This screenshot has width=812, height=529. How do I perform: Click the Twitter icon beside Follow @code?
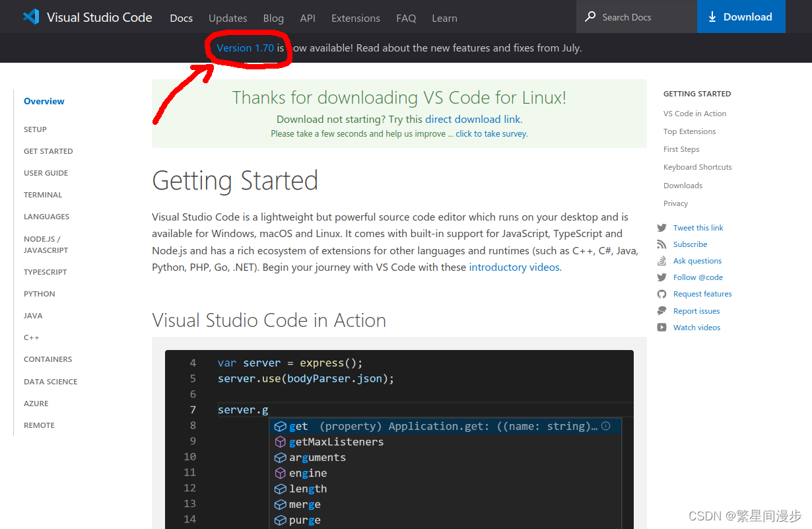coord(661,277)
